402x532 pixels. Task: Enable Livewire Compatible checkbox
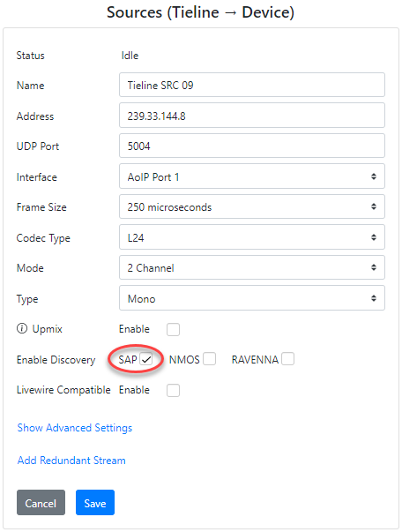173,390
